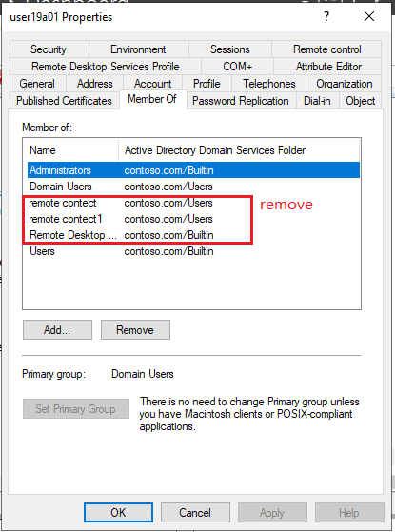The height and width of the screenshot is (532, 395).
Task: Select the Published Certificates tab
Action: [x=64, y=101]
